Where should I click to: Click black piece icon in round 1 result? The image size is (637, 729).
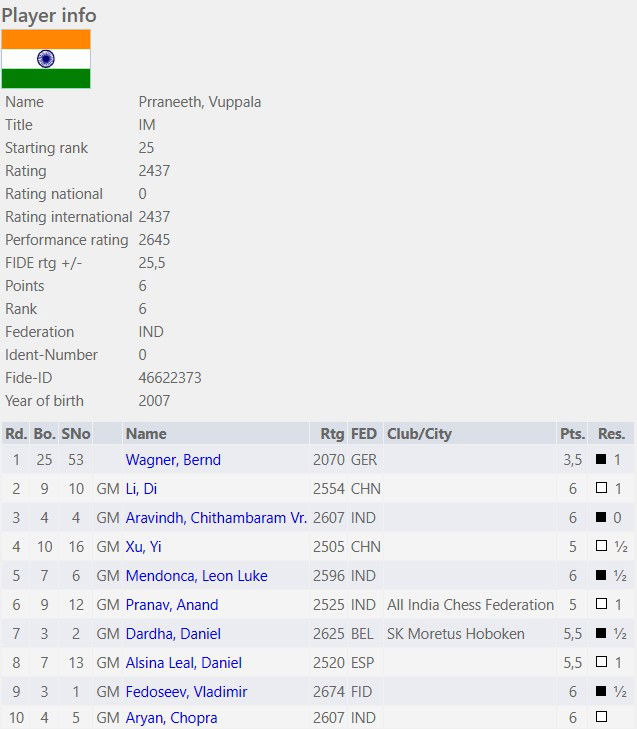(601, 460)
